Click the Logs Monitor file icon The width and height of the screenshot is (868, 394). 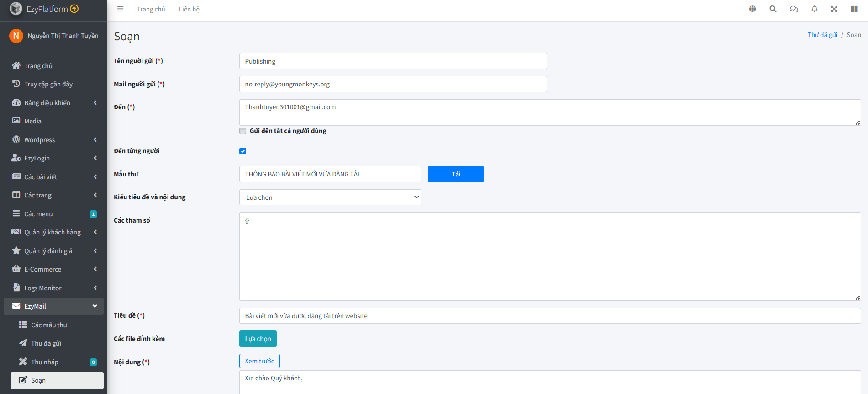click(16, 288)
